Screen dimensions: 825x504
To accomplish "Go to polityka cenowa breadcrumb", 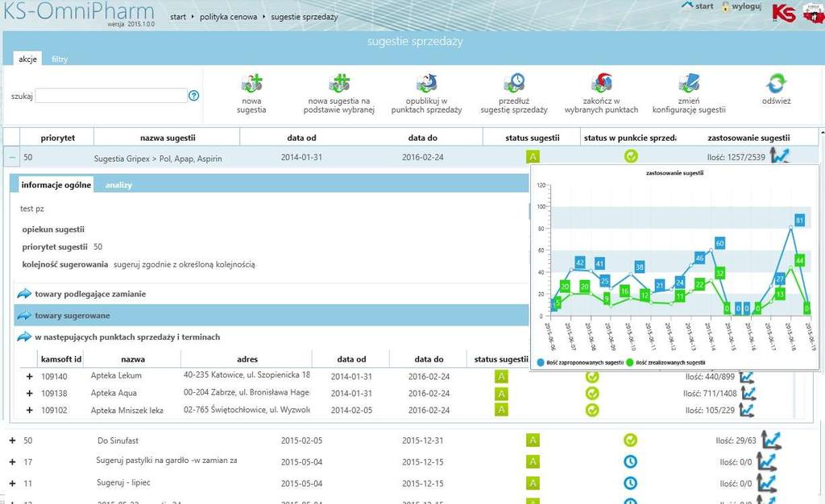I will [228, 17].
